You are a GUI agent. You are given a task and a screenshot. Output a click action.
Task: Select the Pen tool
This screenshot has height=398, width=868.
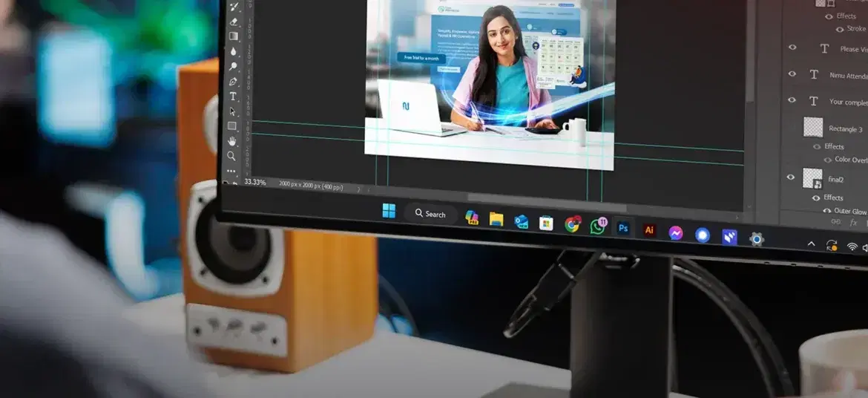pyautogui.click(x=233, y=82)
